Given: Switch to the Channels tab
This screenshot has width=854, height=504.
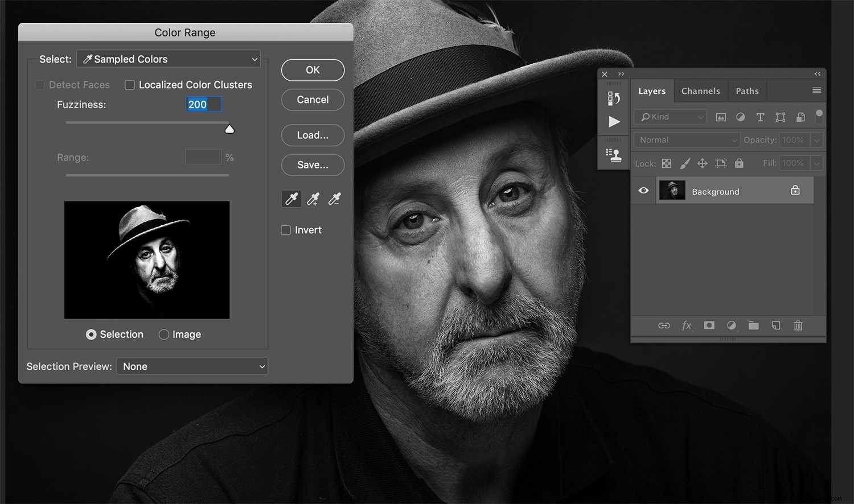Looking at the screenshot, I should pyautogui.click(x=700, y=91).
